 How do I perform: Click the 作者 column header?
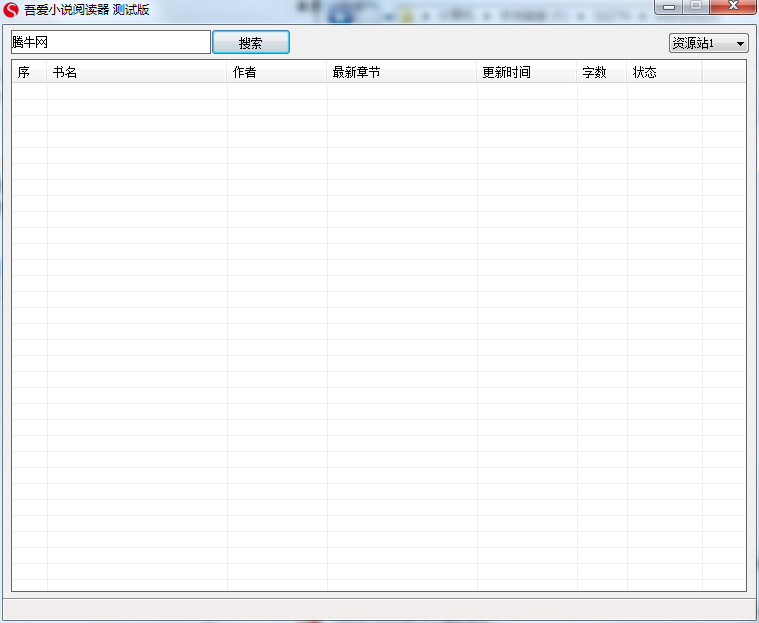click(277, 72)
